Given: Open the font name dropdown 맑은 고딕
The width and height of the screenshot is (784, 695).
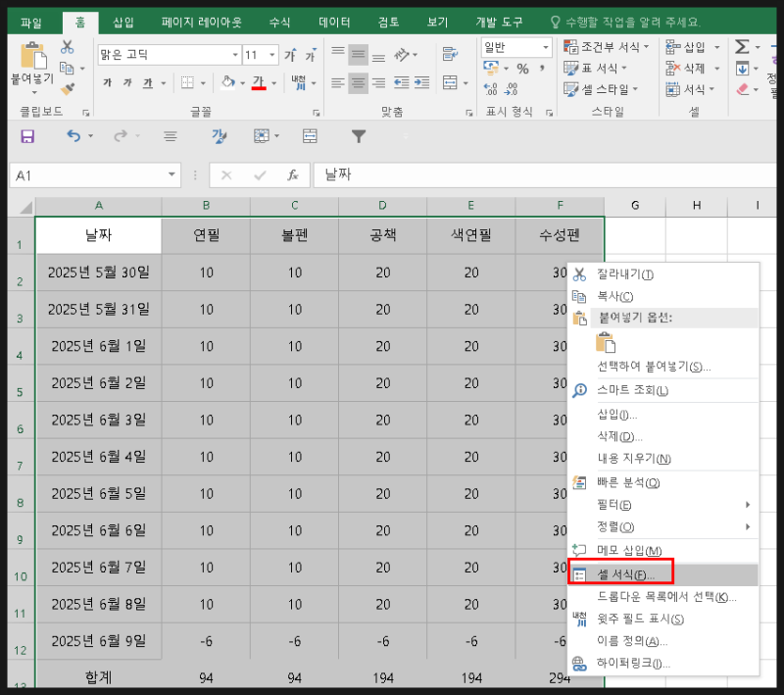Looking at the screenshot, I should tap(235, 55).
